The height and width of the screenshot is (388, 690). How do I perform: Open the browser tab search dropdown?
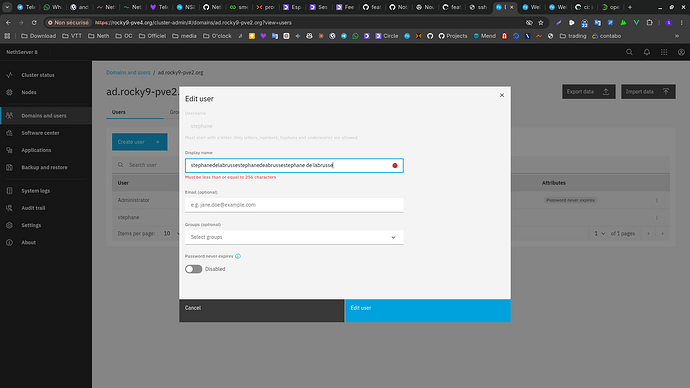coord(7,7)
